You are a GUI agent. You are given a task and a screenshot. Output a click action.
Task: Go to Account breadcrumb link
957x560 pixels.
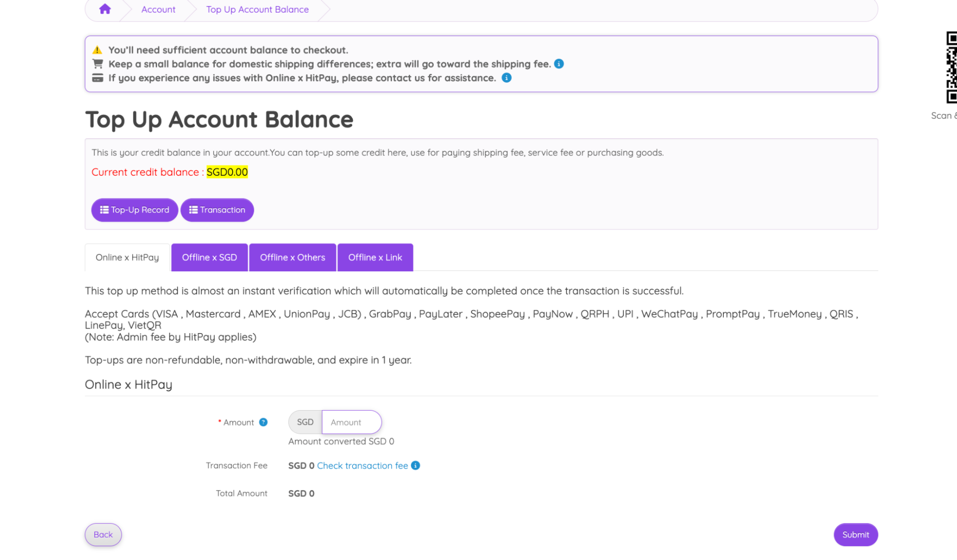click(x=158, y=10)
